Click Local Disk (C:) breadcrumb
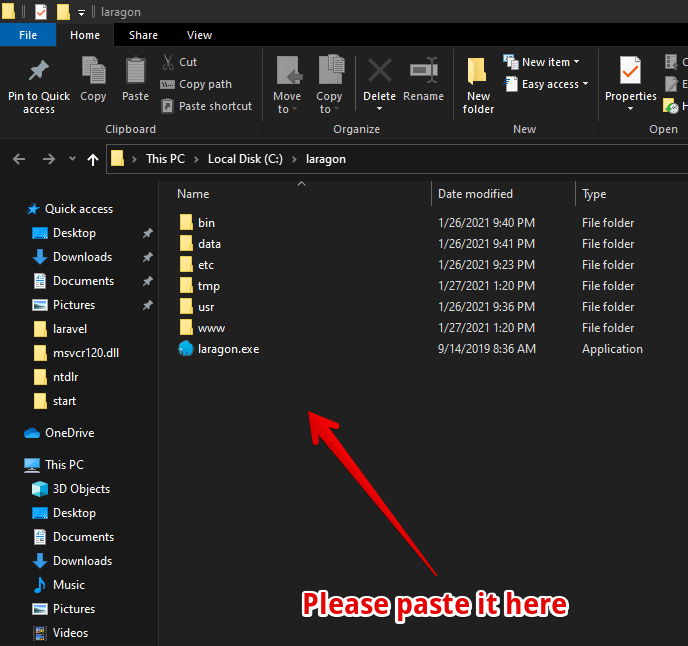Image resolution: width=688 pixels, height=646 pixels. tap(245, 159)
